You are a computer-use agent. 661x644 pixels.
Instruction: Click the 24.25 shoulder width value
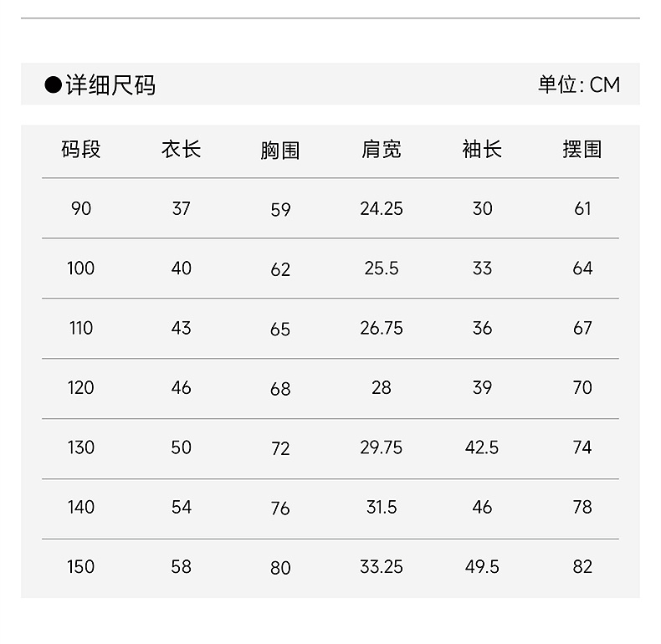pos(382,208)
